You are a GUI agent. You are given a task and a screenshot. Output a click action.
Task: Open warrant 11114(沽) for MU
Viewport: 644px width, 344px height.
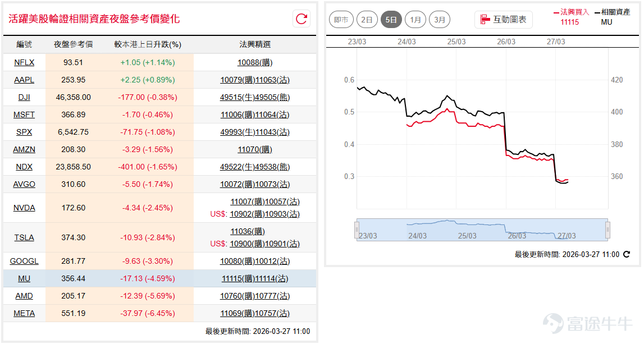pyautogui.click(x=272, y=279)
